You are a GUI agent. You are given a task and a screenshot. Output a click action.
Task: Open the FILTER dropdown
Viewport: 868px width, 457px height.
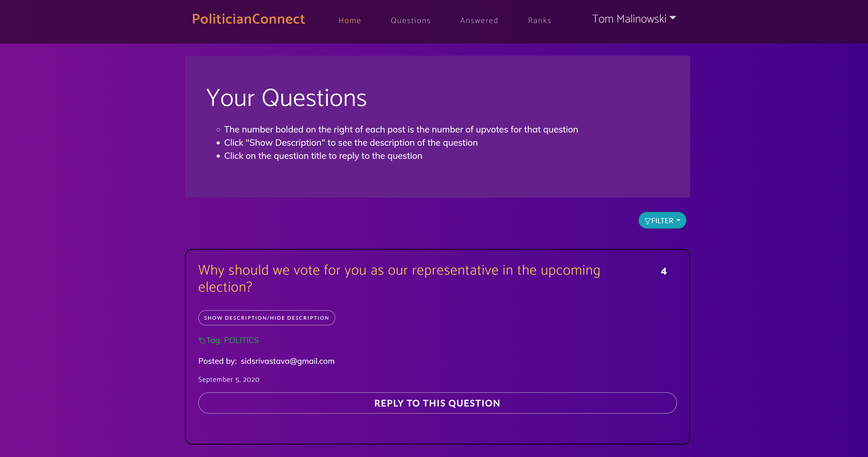coord(662,220)
